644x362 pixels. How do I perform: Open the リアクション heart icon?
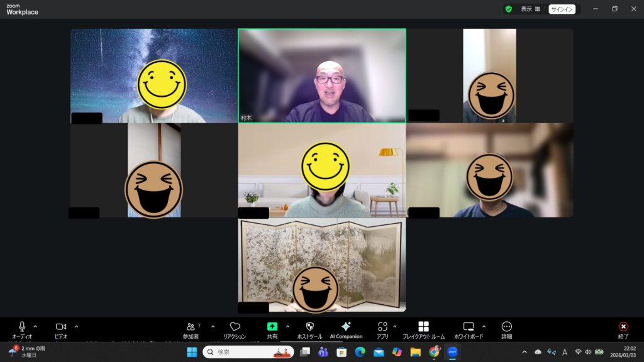tap(235, 327)
